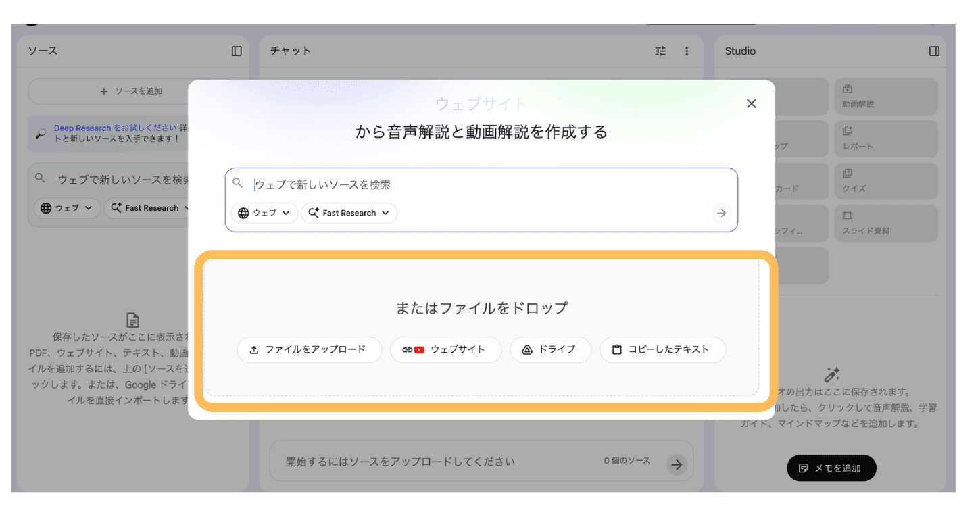The image size is (980, 523).
Task: Open スライド資料 tile in Studio
Action: coord(885,223)
